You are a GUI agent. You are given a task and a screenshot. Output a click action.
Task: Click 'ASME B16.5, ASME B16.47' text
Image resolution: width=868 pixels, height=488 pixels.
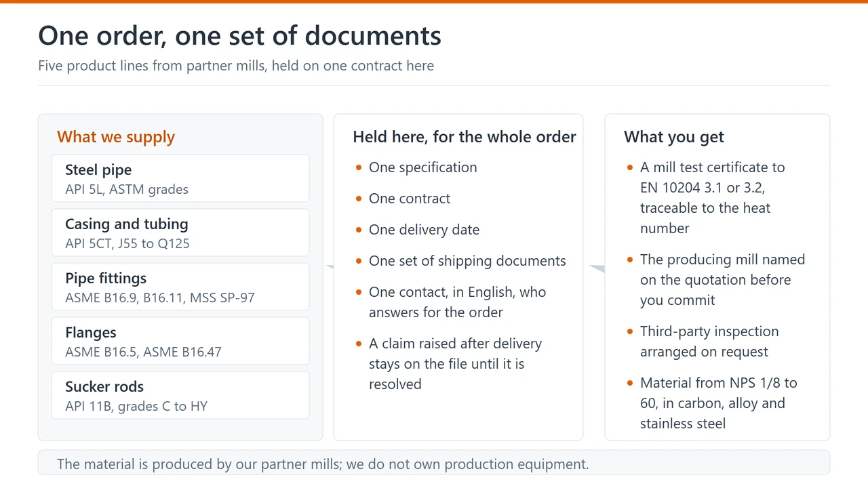(x=143, y=352)
